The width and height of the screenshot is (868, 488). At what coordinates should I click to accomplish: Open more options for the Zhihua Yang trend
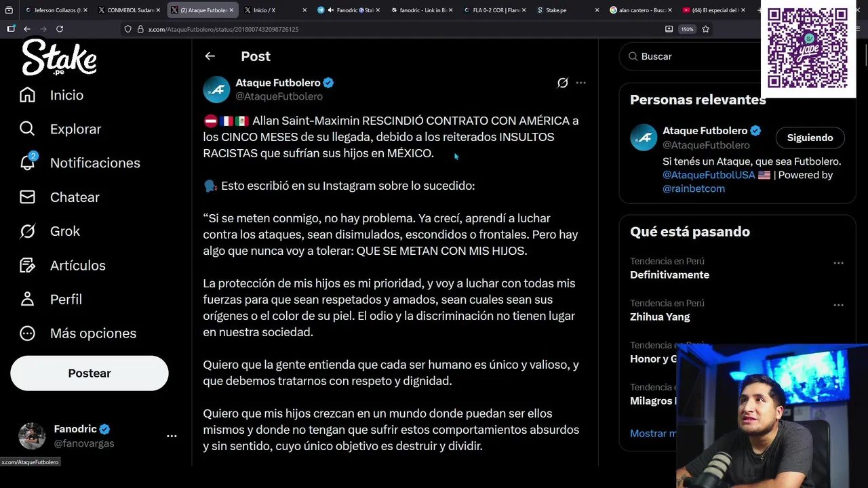click(x=838, y=305)
